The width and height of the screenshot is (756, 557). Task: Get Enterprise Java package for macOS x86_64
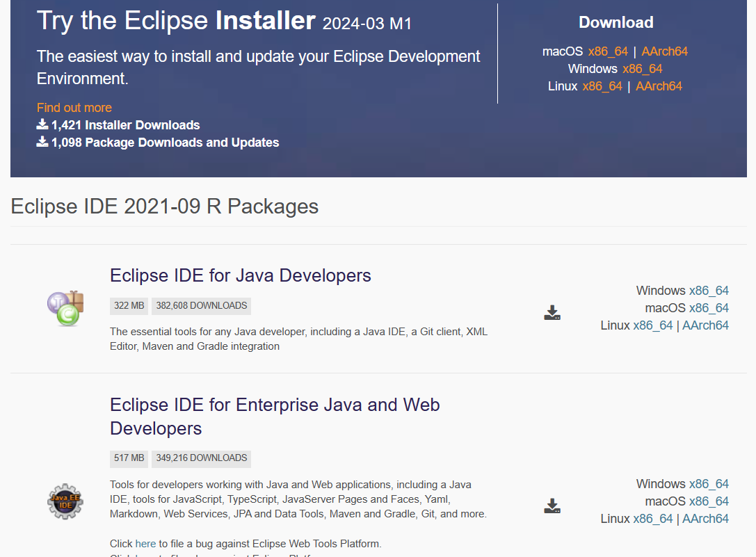(x=709, y=501)
